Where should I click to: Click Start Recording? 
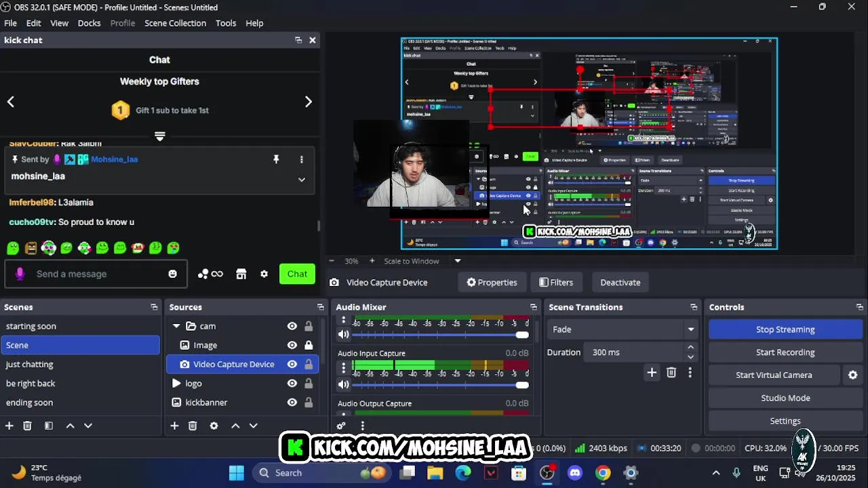[x=785, y=352]
